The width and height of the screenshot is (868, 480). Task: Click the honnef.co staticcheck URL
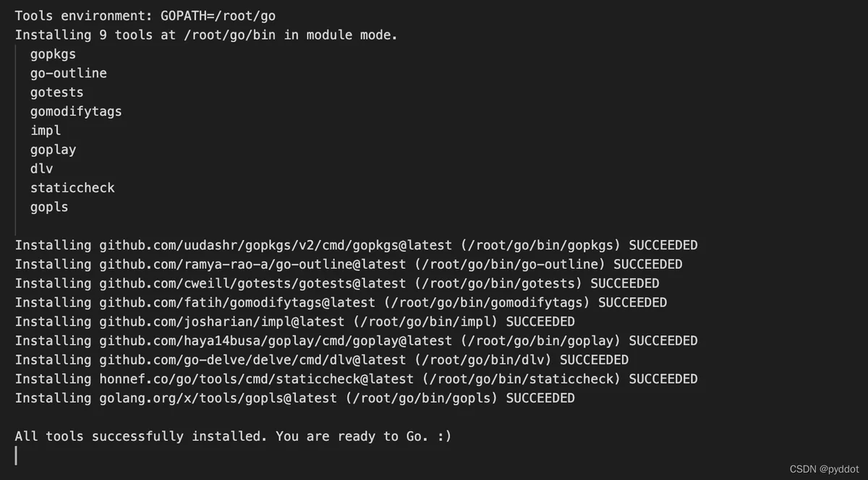click(x=256, y=379)
